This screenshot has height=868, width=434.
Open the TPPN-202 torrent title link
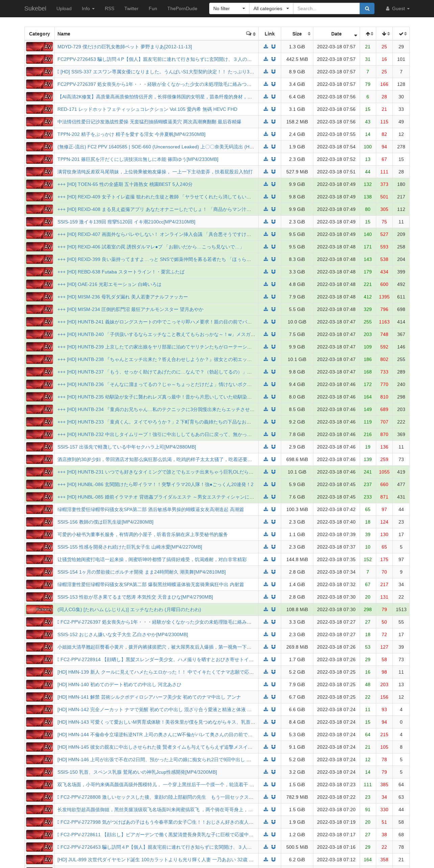pyautogui.click(x=131, y=134)
